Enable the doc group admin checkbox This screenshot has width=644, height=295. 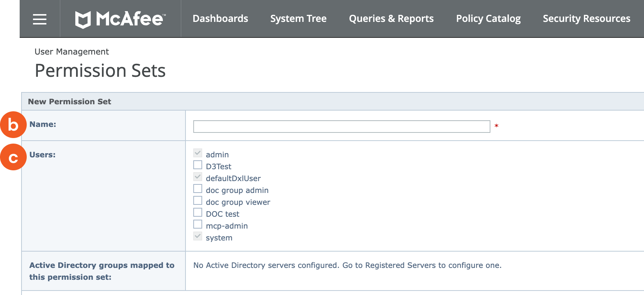click(198, 189)
